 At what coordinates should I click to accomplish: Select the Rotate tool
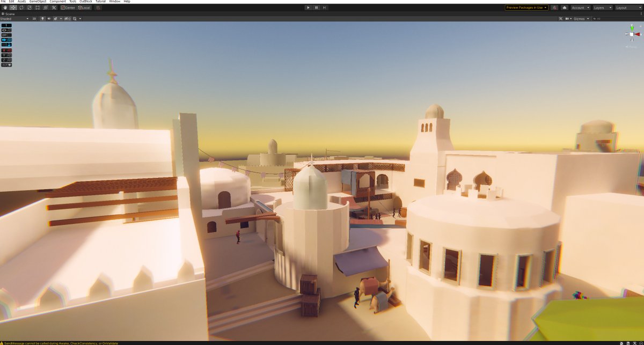pos(21,8)
